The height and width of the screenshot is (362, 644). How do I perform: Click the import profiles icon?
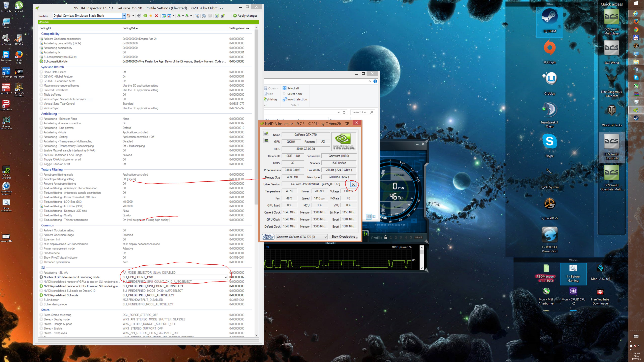tap(187, 16)
